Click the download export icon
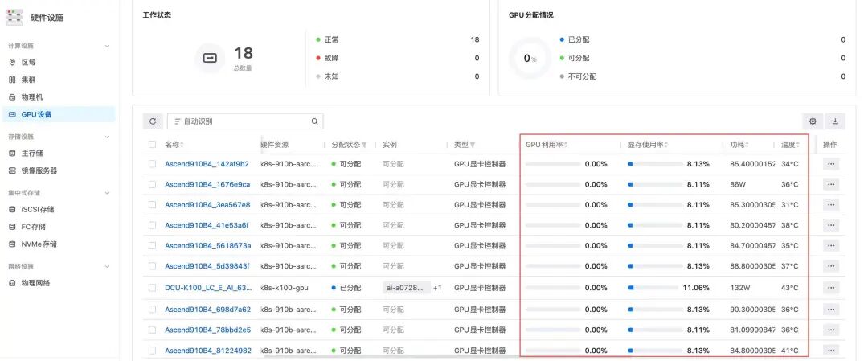Image resolution: width=868 pixels, height=361 pixels. click(835, 121)
